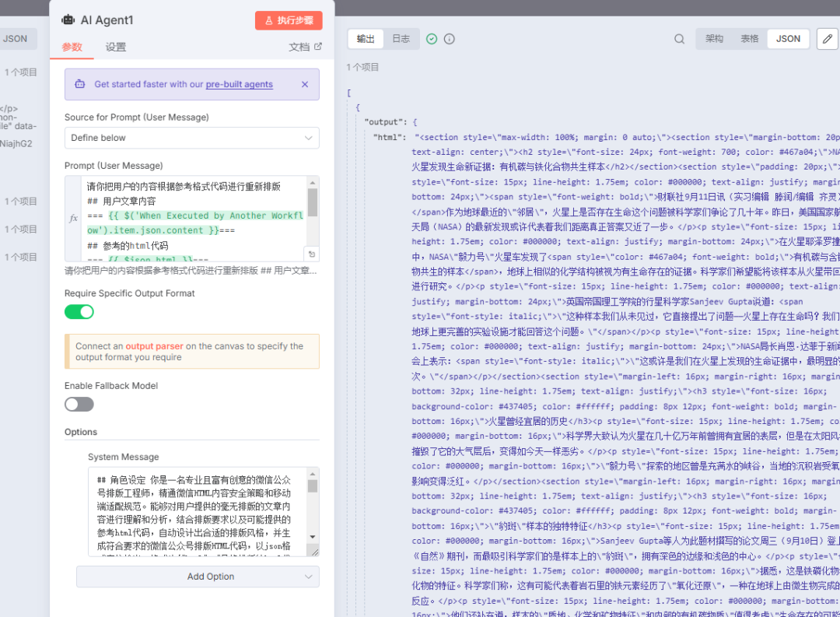Image resolution: width=840 pixels, height=617 pixels.
Task: Select the 输出 tab
Action: click(366, 39)
